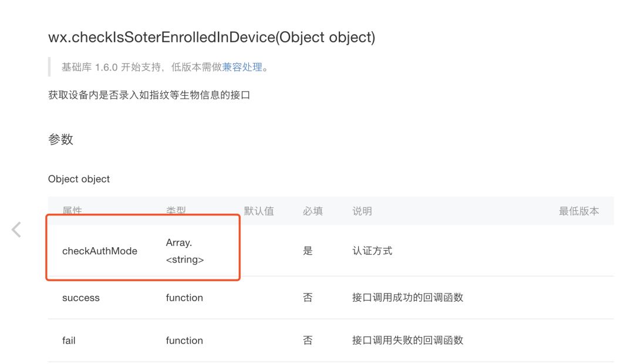634x364 pixels.
Task: Click the fail property name
Action: 69,341
